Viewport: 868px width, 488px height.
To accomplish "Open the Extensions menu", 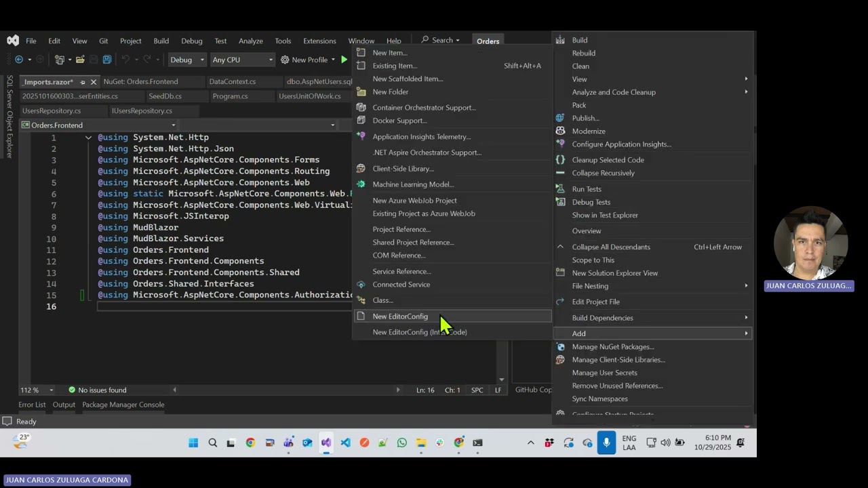I will coord(319,41).
